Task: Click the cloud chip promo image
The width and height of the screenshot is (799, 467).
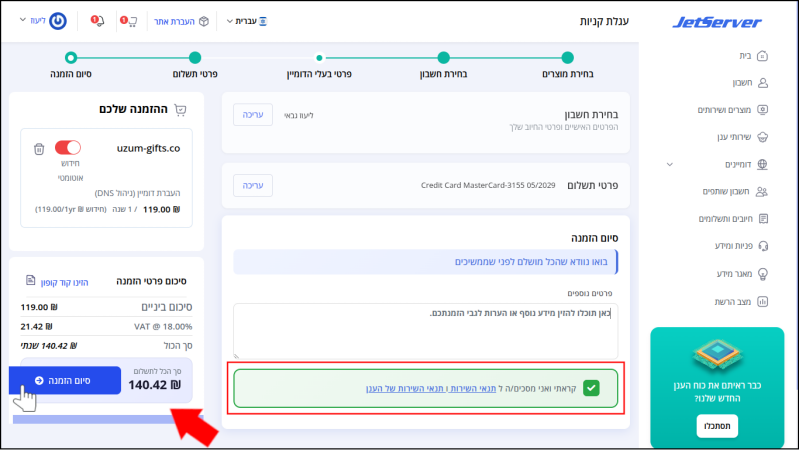Action: (x=717, y=354)
